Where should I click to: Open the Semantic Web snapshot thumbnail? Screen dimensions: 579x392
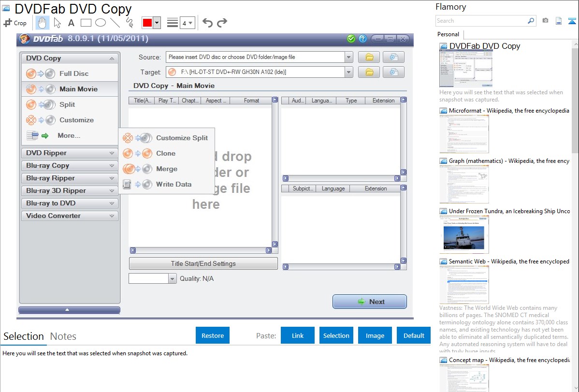click(464, 285)
